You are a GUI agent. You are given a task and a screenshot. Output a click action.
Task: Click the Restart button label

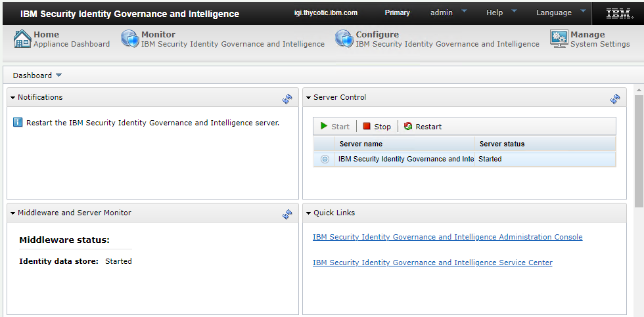[x=428, y=127]
